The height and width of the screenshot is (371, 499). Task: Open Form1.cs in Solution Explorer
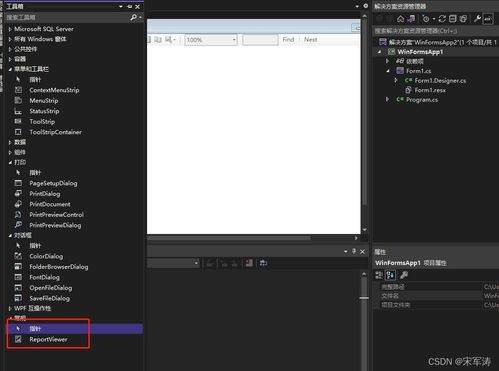tap(418, 71)
